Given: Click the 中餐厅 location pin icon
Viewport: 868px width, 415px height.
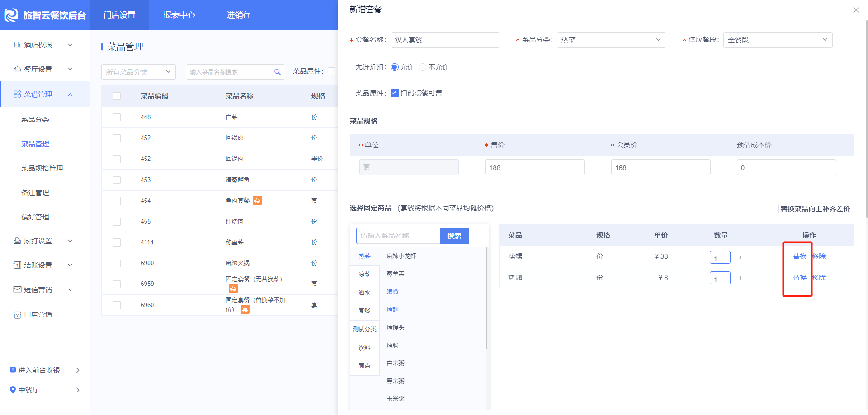Looking at the screenshot, I should (x=13, y=390).
